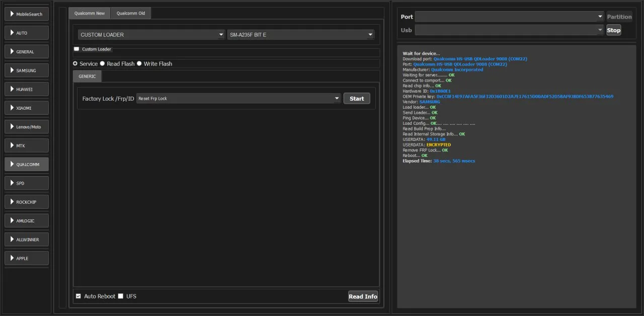The width and height of the screenshot is (644, 316).
Task: Click the 'Download port' log line
Action: tap(465, 59)
